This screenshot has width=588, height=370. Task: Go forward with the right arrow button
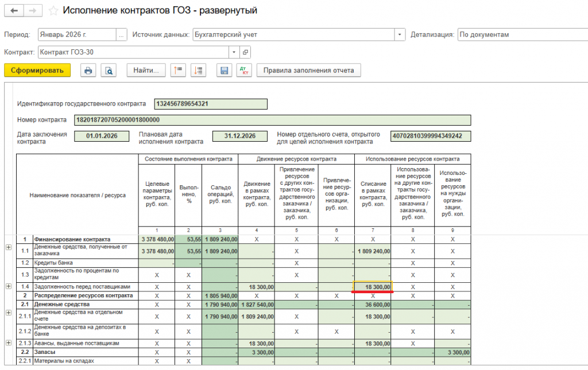33,10
